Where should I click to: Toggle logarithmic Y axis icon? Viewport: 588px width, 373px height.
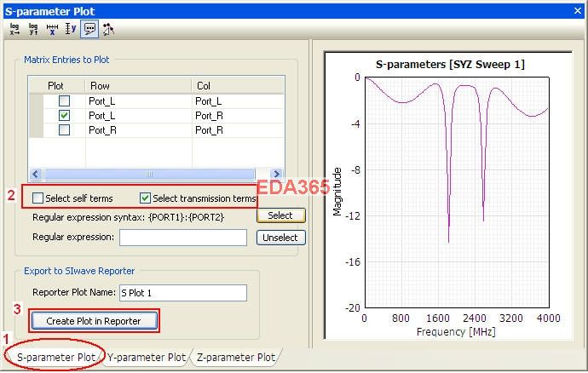coord(33,29)
